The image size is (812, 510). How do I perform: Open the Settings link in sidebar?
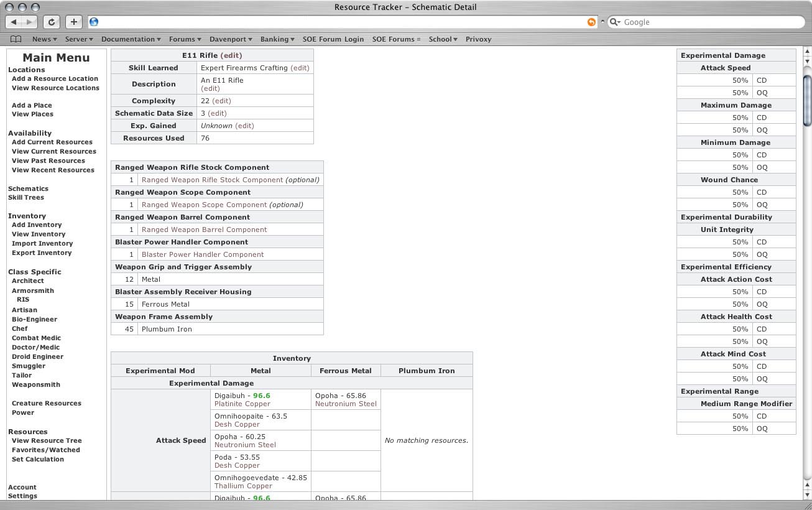click(x=22, y=496)
